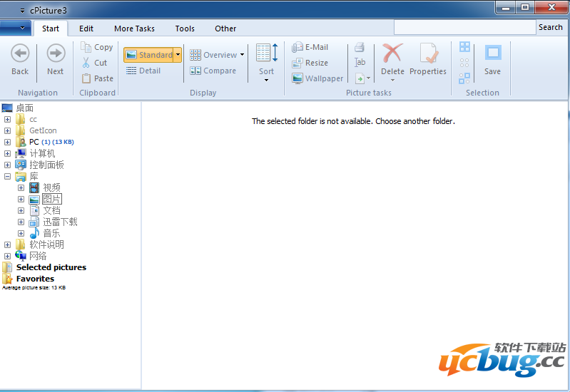Click the scissors Cut icon
Viewport: 570px width, 392px height.
[86, 63]
